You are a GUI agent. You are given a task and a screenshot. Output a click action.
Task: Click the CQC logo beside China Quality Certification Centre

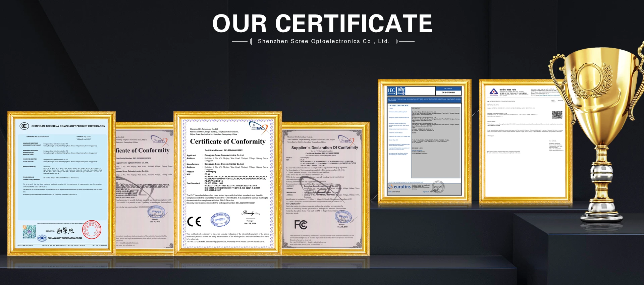[42, 238]
